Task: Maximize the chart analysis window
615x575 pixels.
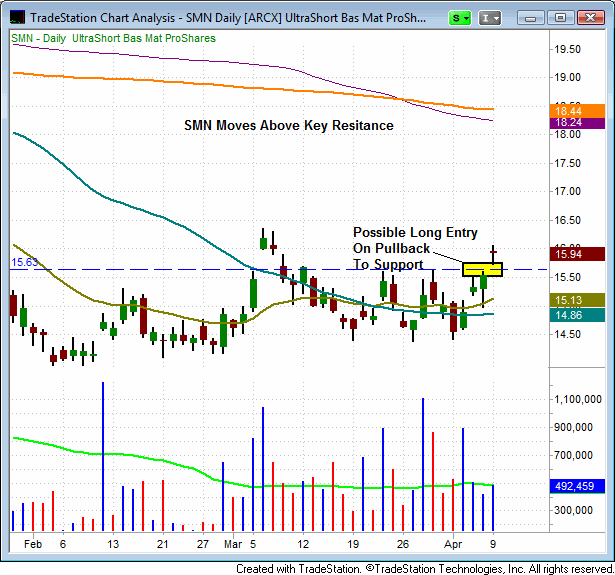Action: pos(560,18)
